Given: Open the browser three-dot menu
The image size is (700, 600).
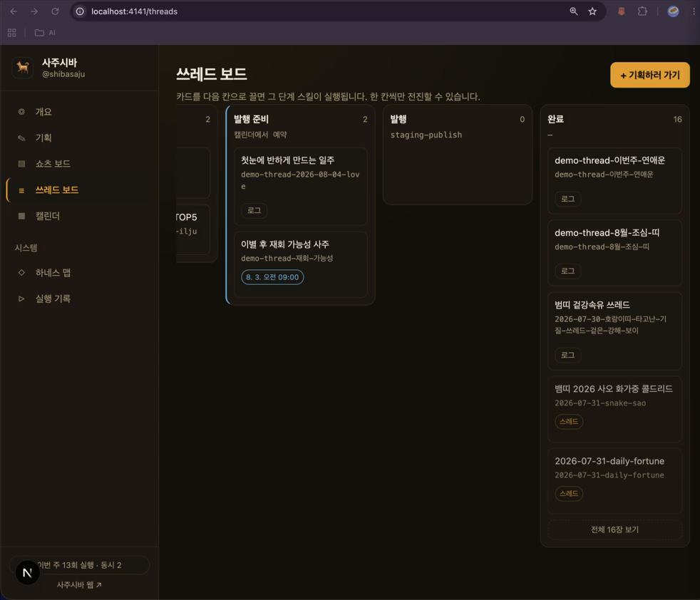Looking at the screenshot, I should 694,11.
